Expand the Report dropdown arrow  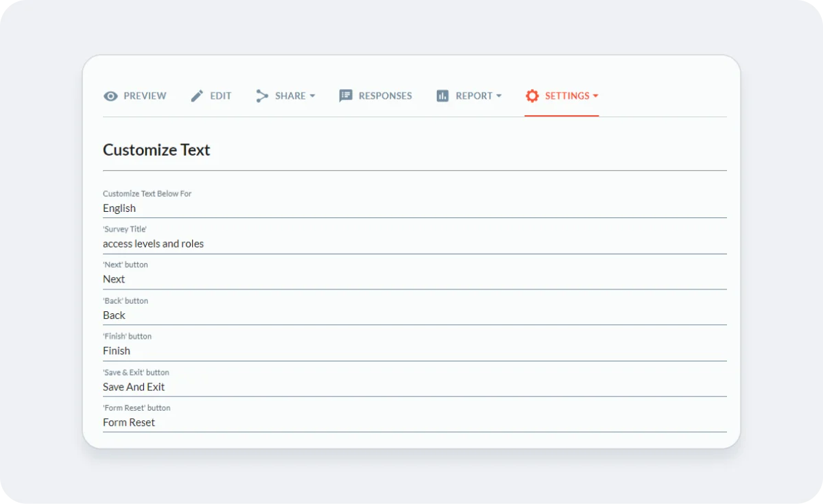(x=499, y=96)
